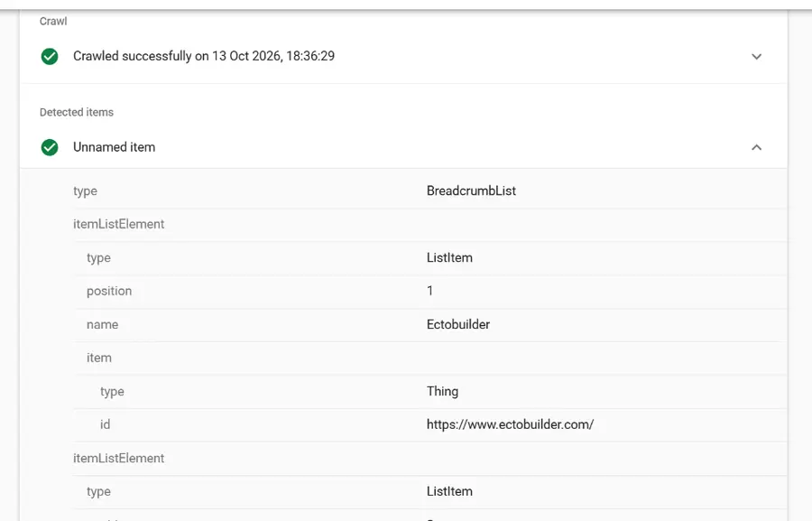Click the 'id' property label
The width and height of the screenshot is (812, 521).
pos(106,424)
